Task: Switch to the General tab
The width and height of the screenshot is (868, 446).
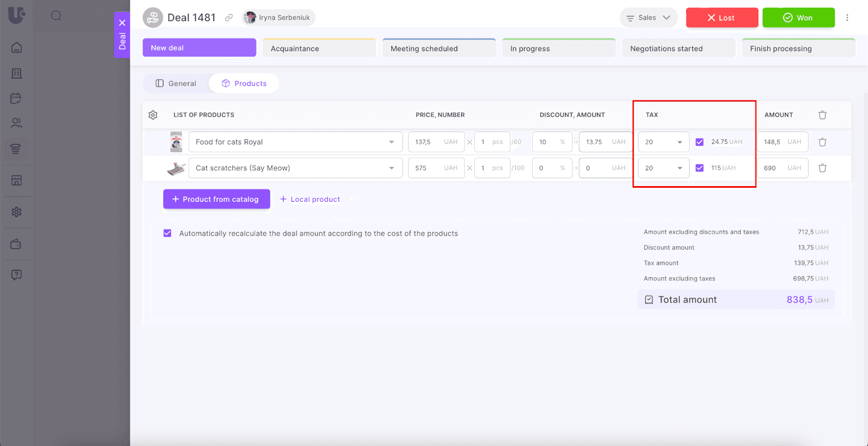Action: [x=176, y=84]
